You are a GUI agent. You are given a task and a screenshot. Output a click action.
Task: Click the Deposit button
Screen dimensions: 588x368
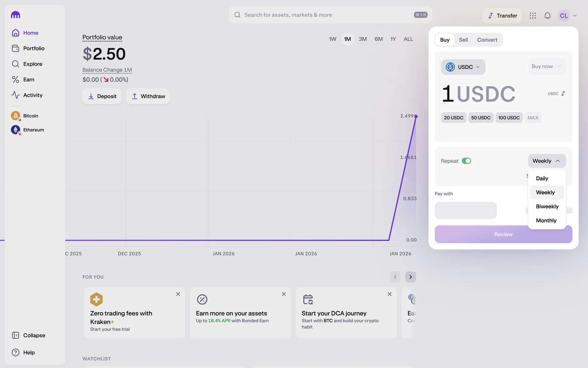[102, 96]
